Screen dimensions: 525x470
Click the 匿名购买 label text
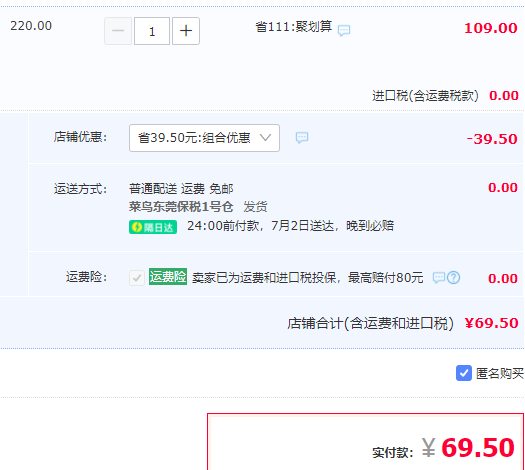pos(500,373)
